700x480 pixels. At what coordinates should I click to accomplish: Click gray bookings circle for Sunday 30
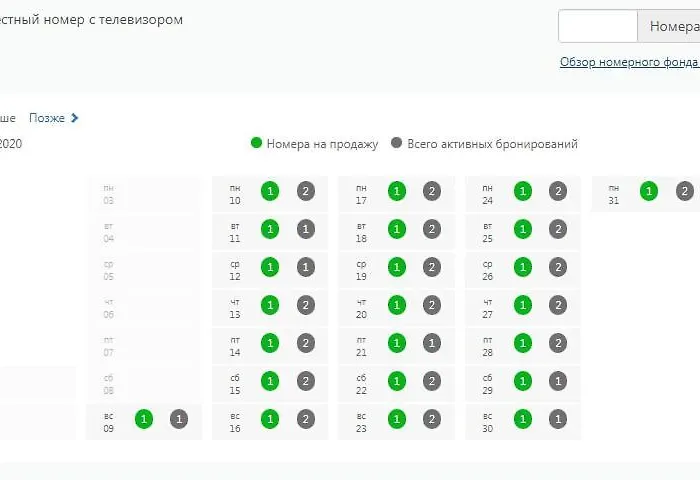coord(558,419)
